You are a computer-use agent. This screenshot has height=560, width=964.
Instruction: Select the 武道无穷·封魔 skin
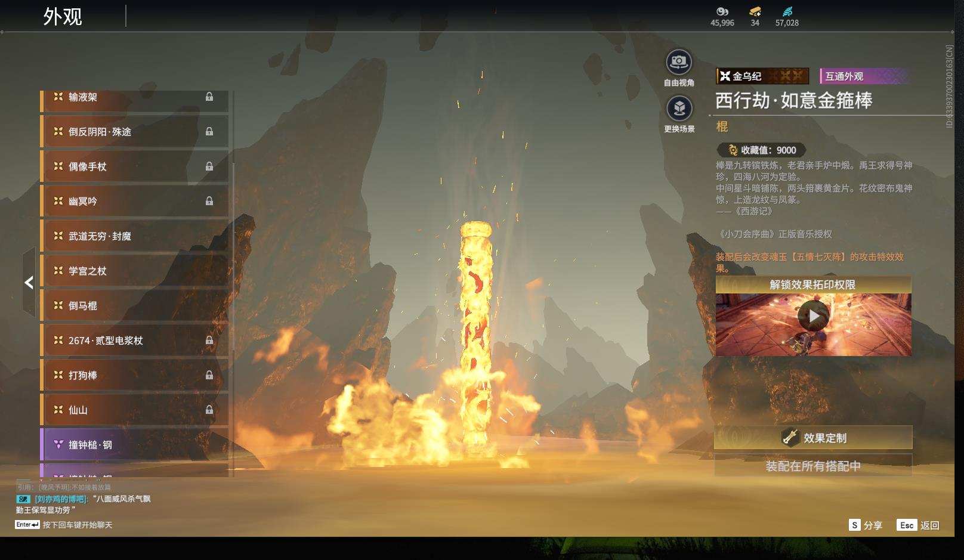tap(134, 236)
